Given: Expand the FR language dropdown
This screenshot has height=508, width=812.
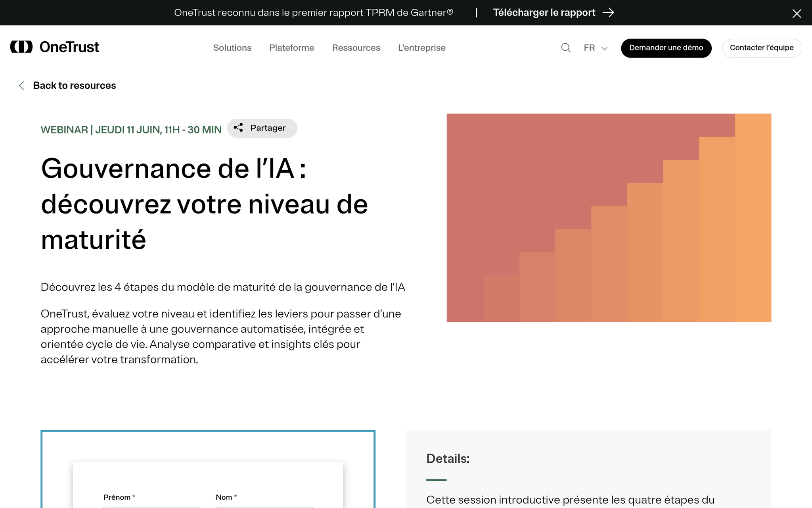Looking at the screenshot, I should pyautogui.click(x=596, y=48).
